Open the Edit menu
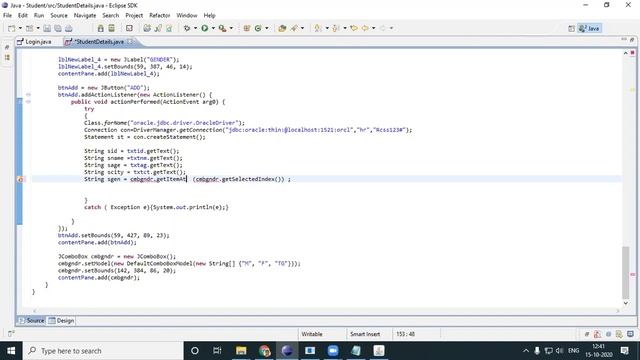The image size is (640, 360). click(23, 16)
